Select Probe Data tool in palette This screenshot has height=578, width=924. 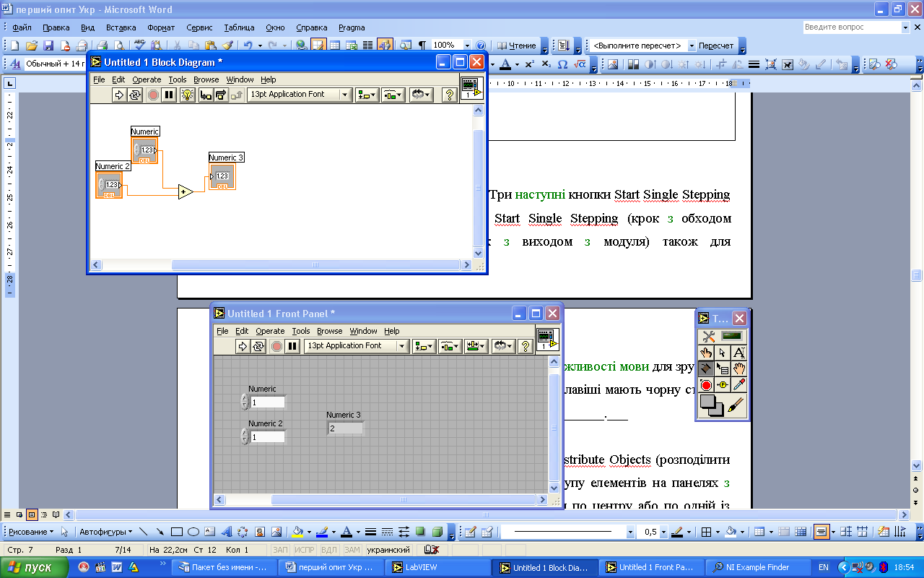point(723,385)
